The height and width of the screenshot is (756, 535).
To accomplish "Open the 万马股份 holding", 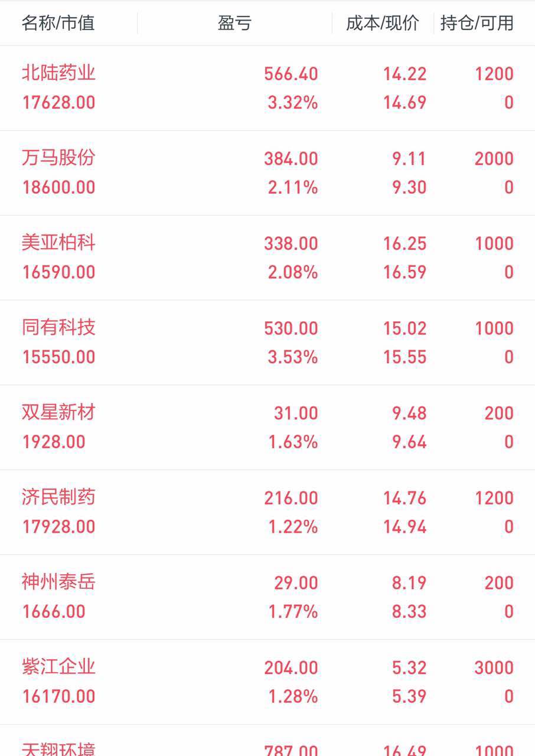I will coord(267,173).
